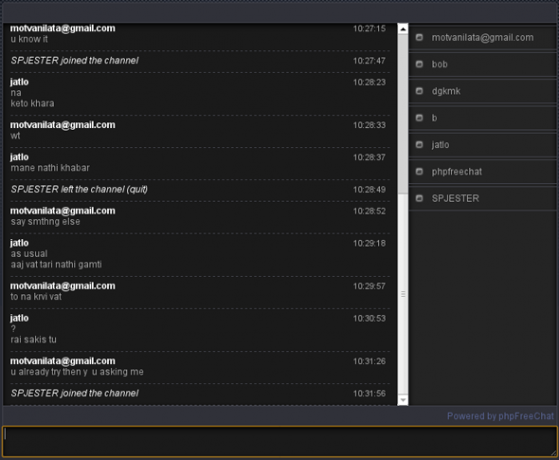Click jatlo's nickname on 10:28:23 message
This screenshot has width=559, height=460.
tap(19, 82)
